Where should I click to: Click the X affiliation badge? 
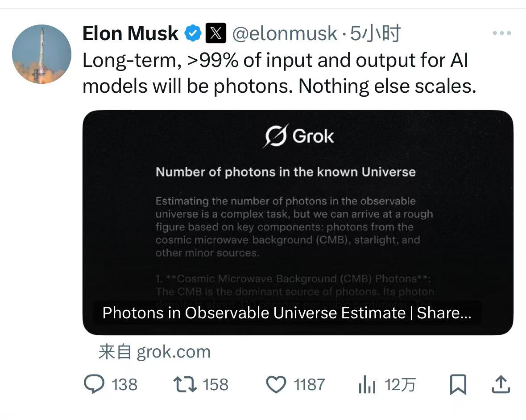point(215,34)
